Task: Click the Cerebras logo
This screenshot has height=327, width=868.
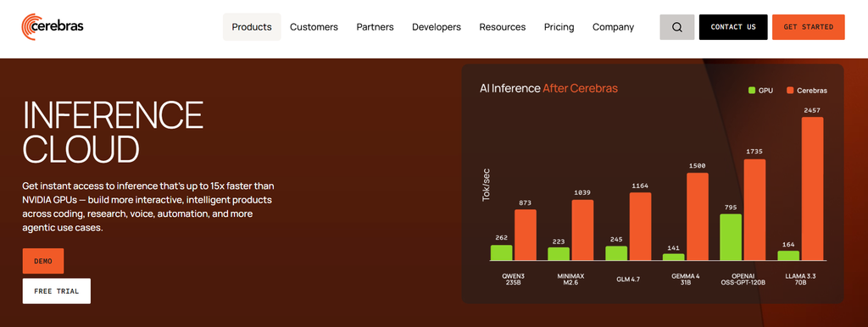Action: click(53, 26)
